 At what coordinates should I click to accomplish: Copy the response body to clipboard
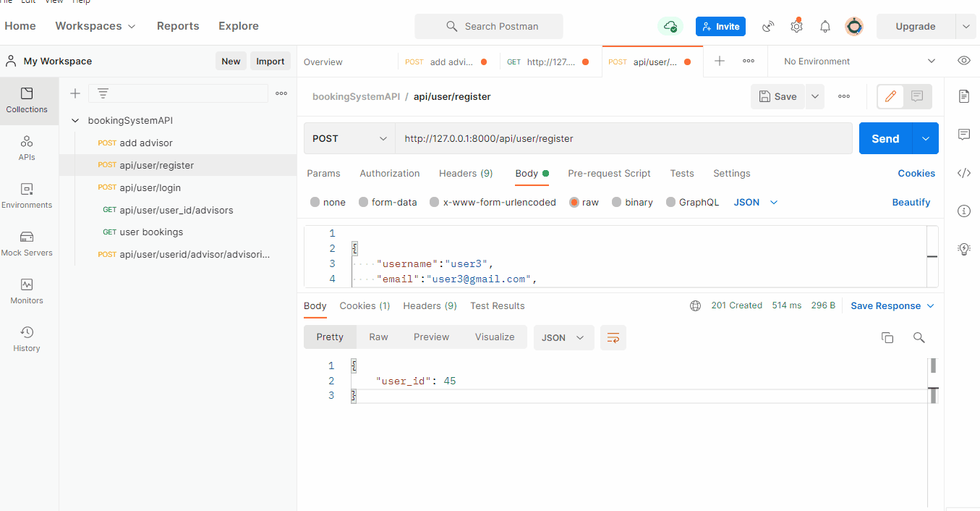tap(887, 337)
